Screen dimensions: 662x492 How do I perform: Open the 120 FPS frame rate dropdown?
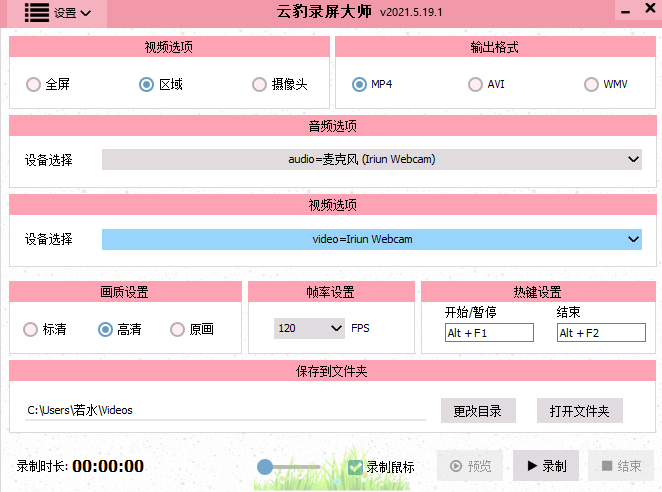coord(309,328)
